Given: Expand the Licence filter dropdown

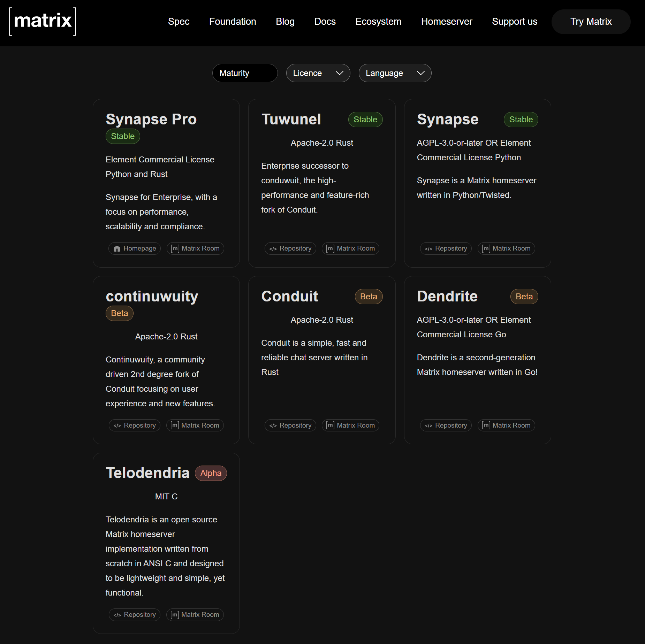Looking at the screenshot, I should (x=318, y=73).
